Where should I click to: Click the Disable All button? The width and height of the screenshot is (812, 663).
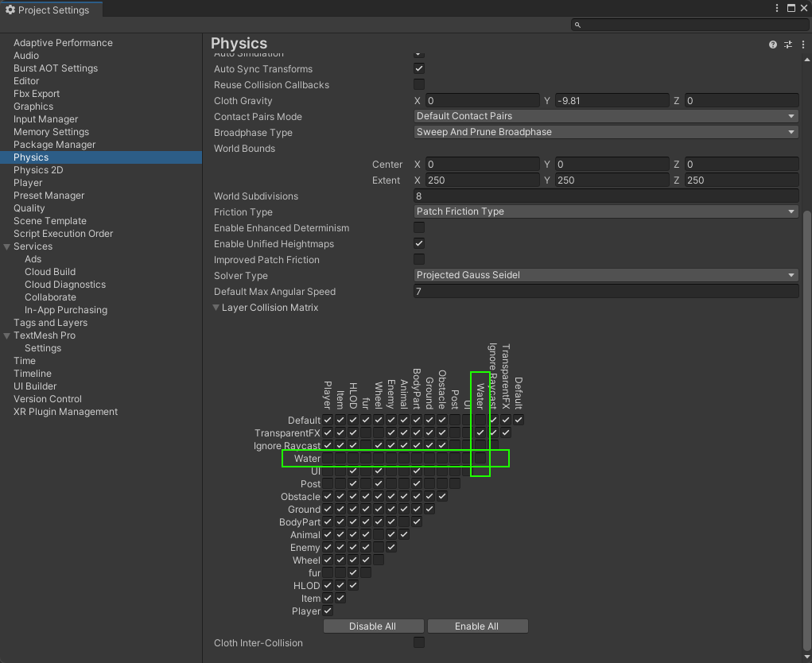372,626
